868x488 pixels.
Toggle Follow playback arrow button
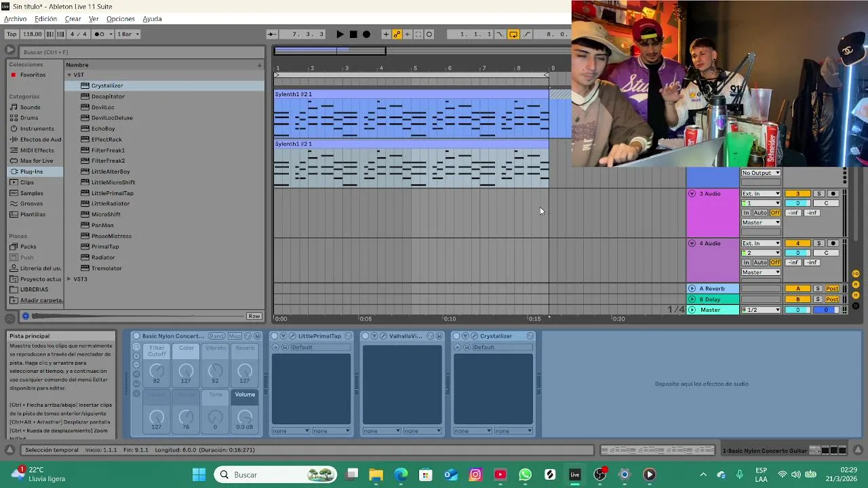271,34
